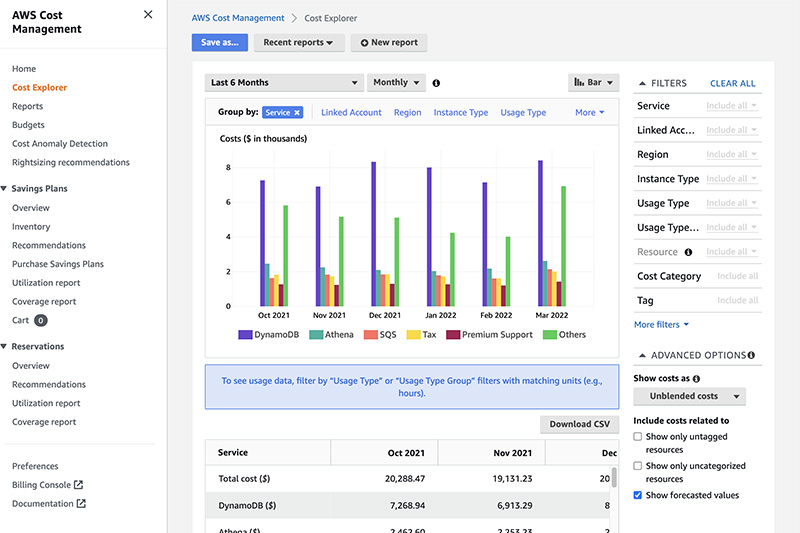Viewport: 800px width, 533px height.
Task: Toggle Show only uncategorized resources checkbox
Action: [x=638, y=466]
